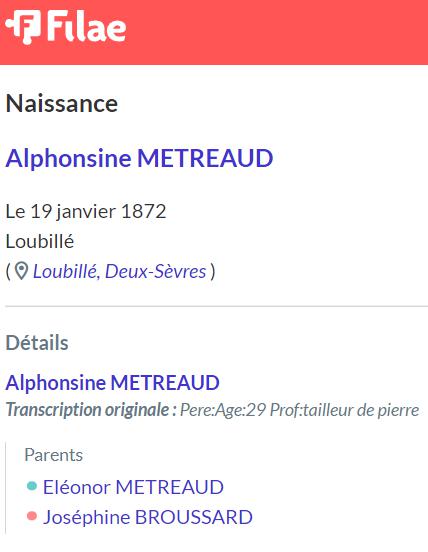Open mother Joséphine BROUSSARD's profile link
The height and width of the screenshot is (552, 428).
tap(148, 518)
